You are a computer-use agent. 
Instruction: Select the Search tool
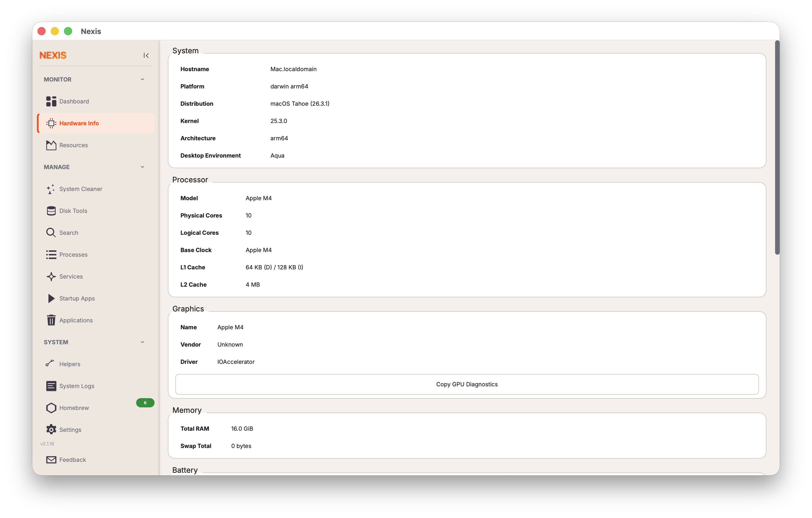point(69,232)
